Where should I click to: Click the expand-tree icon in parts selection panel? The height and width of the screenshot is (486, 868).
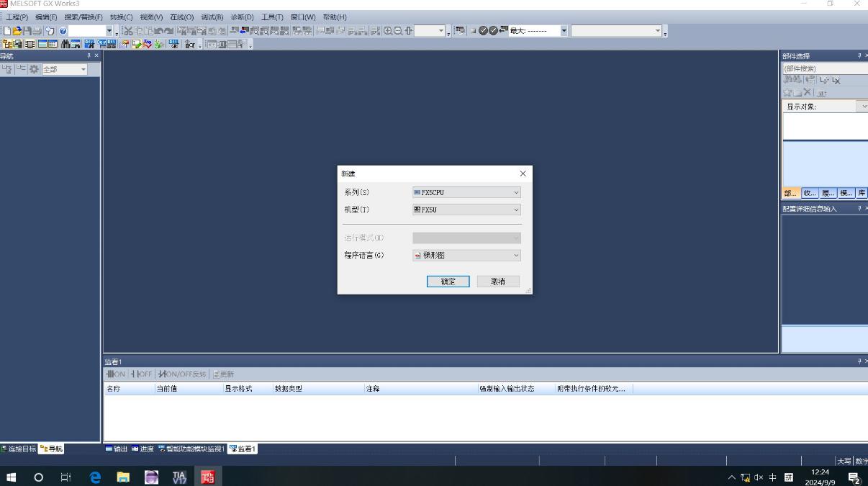[x=824, y=80]
